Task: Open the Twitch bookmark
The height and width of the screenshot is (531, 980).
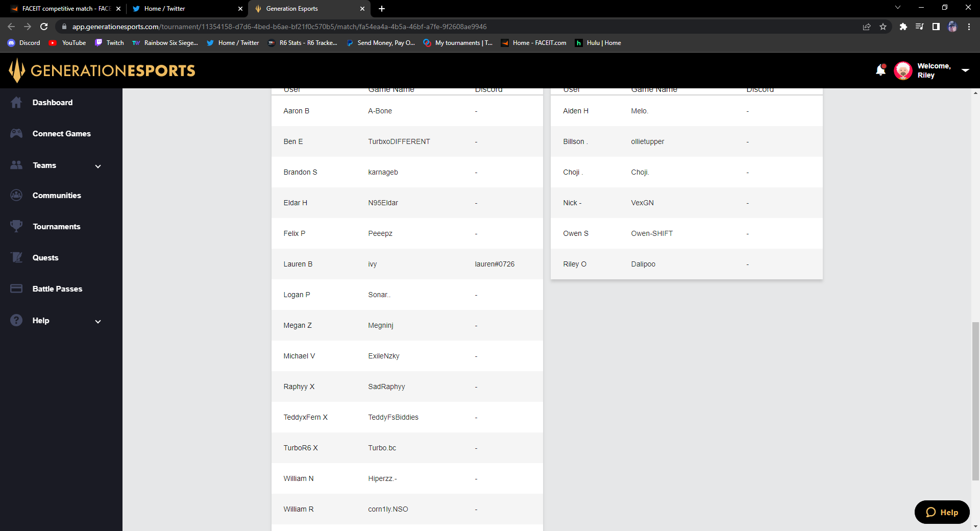Action: click(109, 43)
